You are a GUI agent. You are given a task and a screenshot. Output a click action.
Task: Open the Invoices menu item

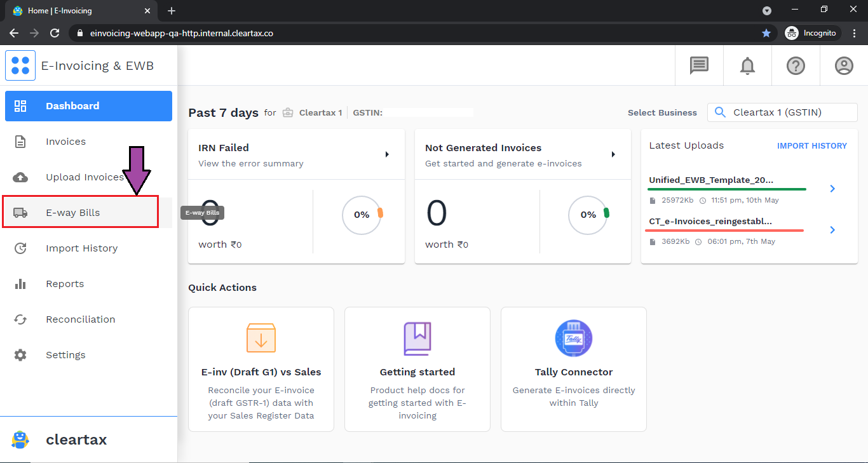(88, 142)
